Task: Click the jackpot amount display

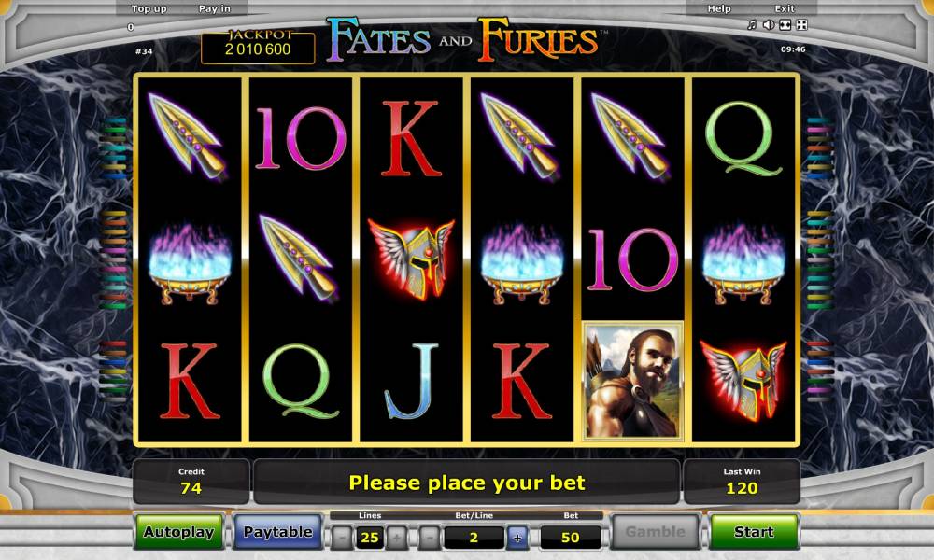Action: tap(258, 49)
